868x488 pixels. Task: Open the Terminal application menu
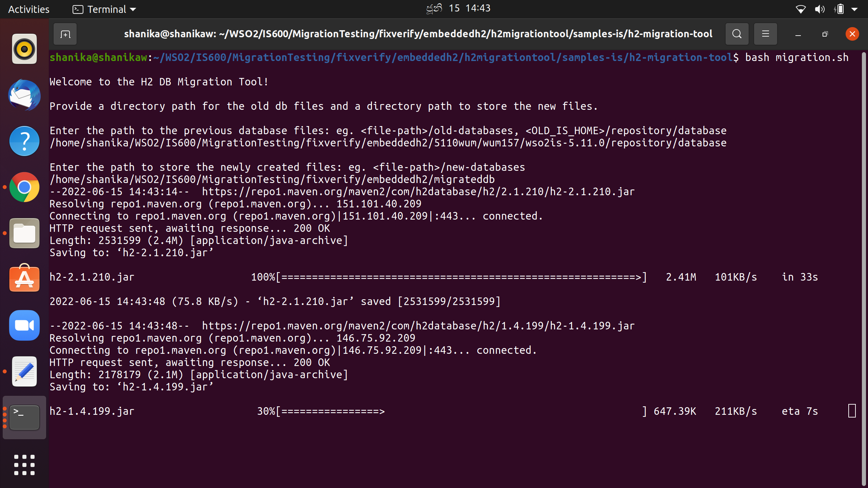(103, 9)
